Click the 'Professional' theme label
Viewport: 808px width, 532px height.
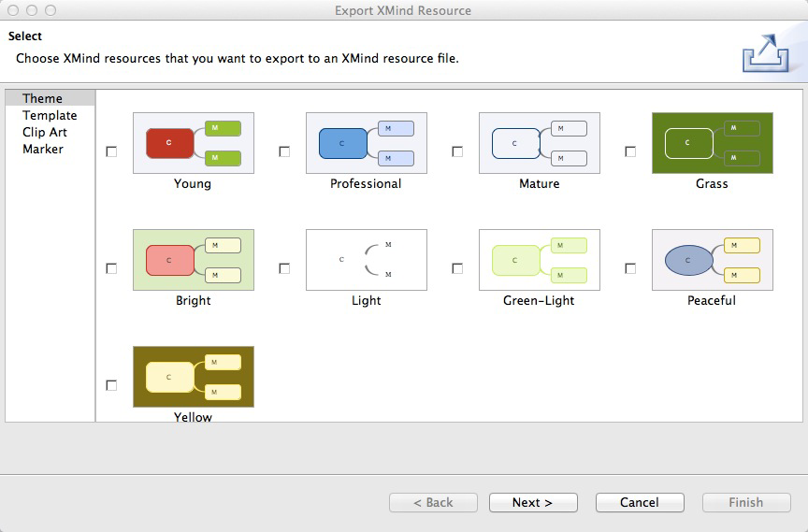pos(366,184)
